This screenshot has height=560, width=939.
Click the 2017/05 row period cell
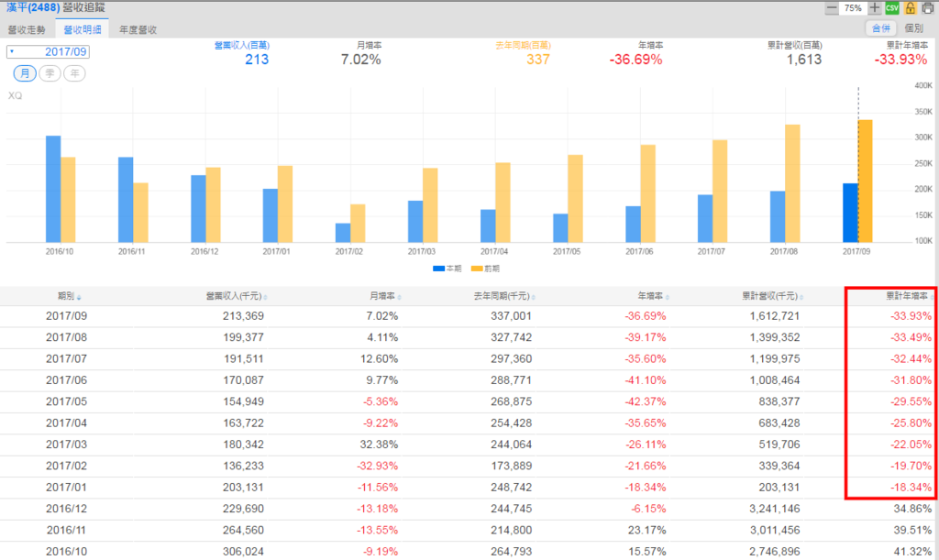(66, 401)
